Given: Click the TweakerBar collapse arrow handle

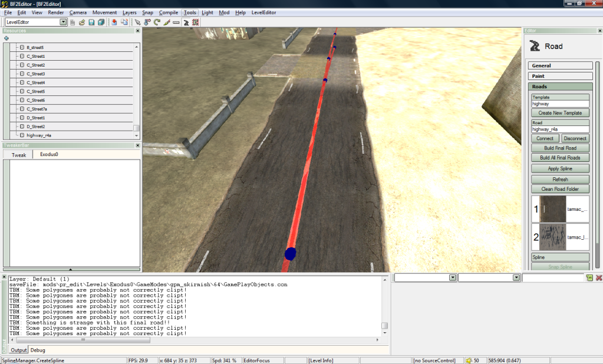Looking at the screenshot, I should [x=71, y=269].
